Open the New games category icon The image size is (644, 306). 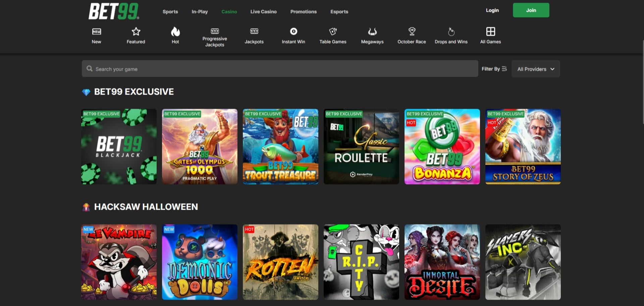(x=96, y=32)
